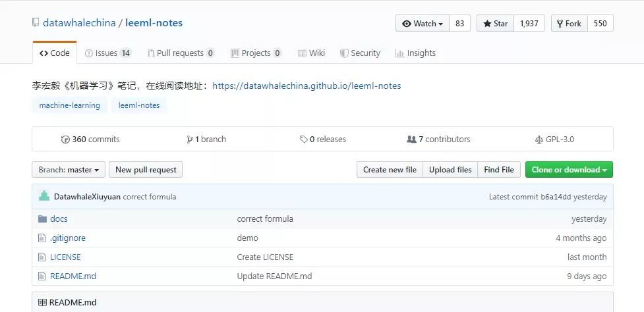Open the Issues tab
This screenshot has height=312, width=644.
pyautogui.click(x=107, y=53)
